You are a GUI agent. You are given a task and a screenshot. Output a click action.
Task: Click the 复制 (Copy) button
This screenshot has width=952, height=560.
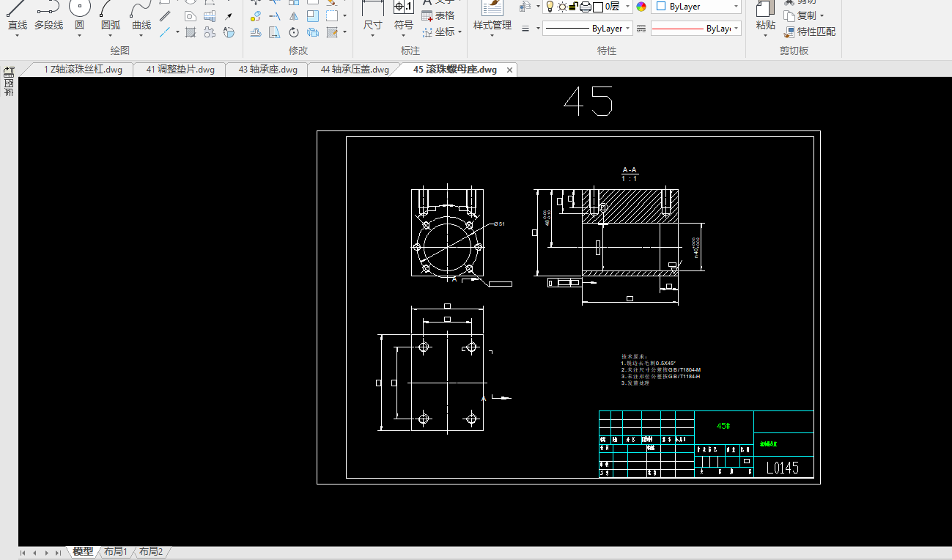click(803, 15)
